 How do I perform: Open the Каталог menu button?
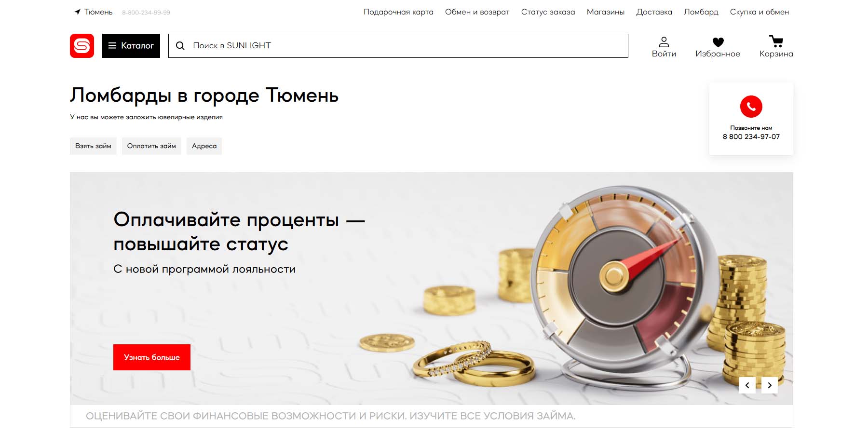pyautogui.click(x=131, y=46)
